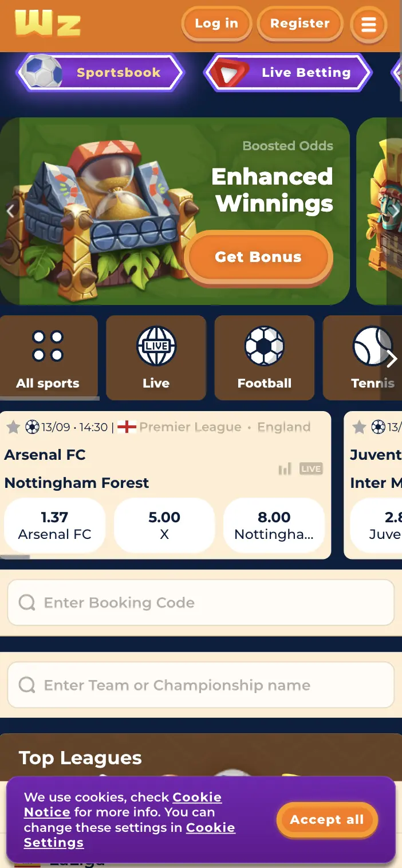Select the Football sport icon
The image size is (402, 868).
(x=264, y=346)
